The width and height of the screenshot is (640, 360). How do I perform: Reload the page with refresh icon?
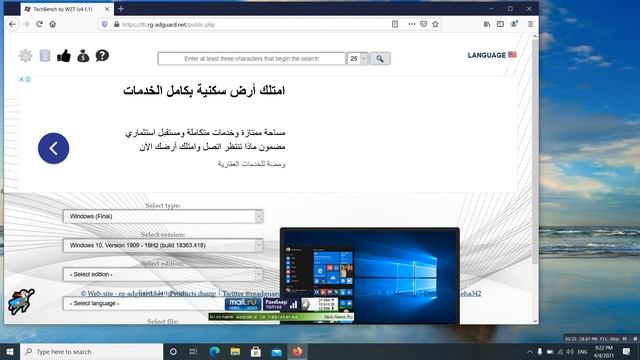pos(39,24)
